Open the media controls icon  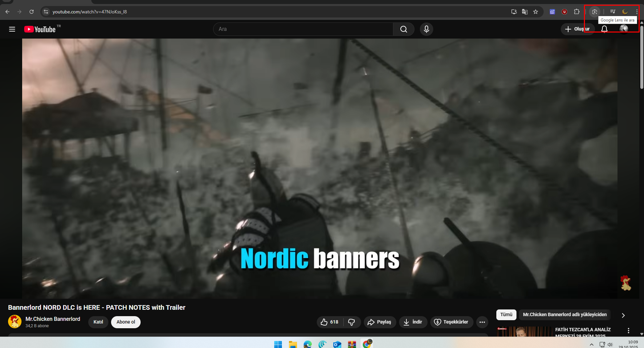tap(612, 12)
